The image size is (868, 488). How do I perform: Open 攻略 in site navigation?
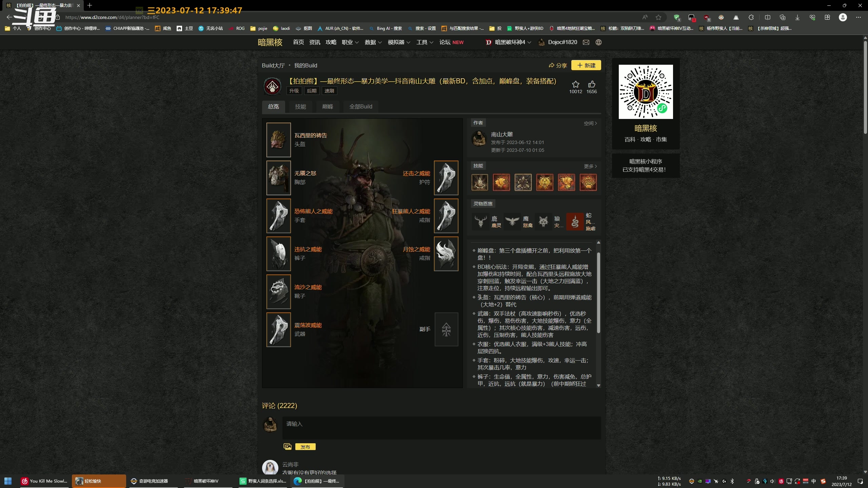331,42
